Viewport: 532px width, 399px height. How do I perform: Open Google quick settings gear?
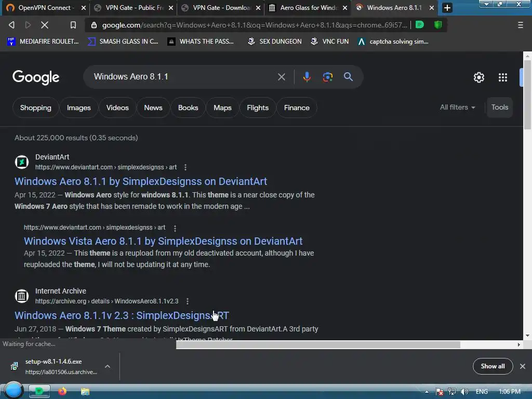pyautogui.click(x=478, y=77)
